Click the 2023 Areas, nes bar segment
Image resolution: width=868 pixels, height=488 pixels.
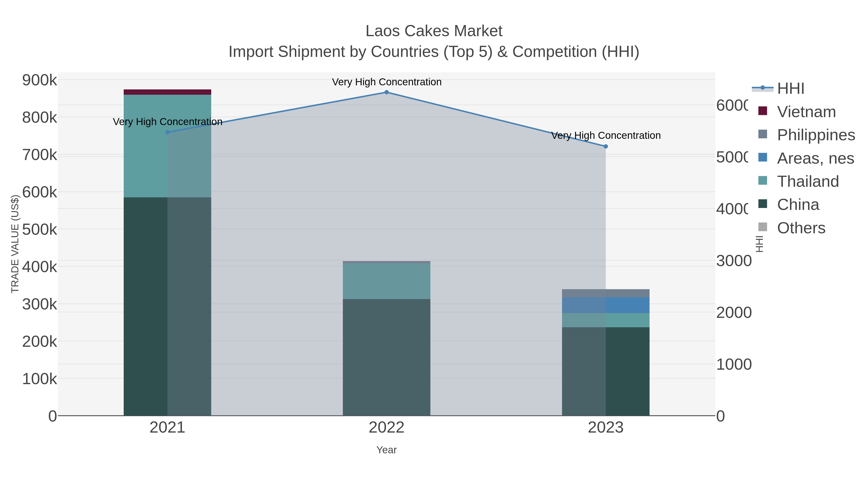[605, 305]
